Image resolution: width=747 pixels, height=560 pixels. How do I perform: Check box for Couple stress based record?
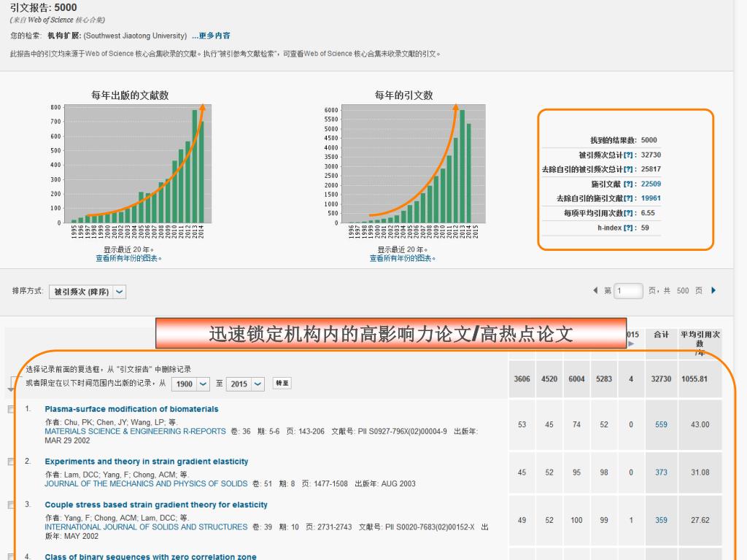[11, 505]
